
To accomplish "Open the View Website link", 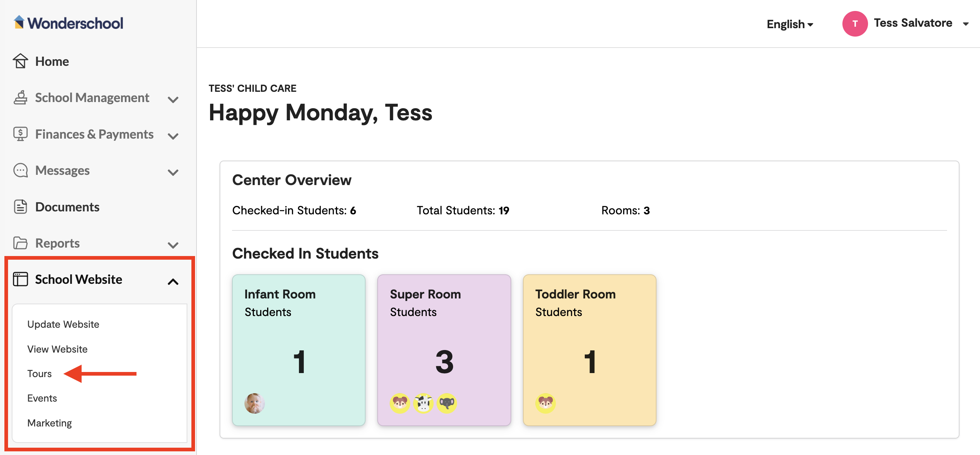I will coord(57,349).
